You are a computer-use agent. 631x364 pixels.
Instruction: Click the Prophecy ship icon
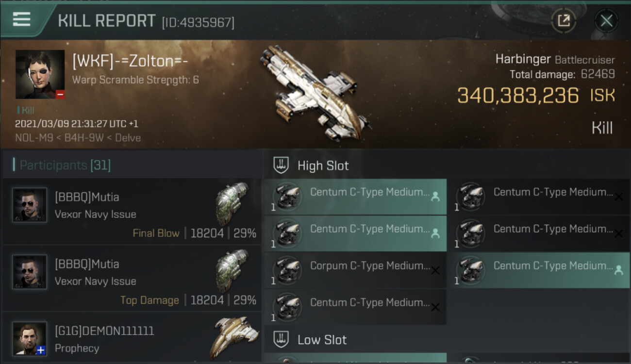[x=234, y=338]
